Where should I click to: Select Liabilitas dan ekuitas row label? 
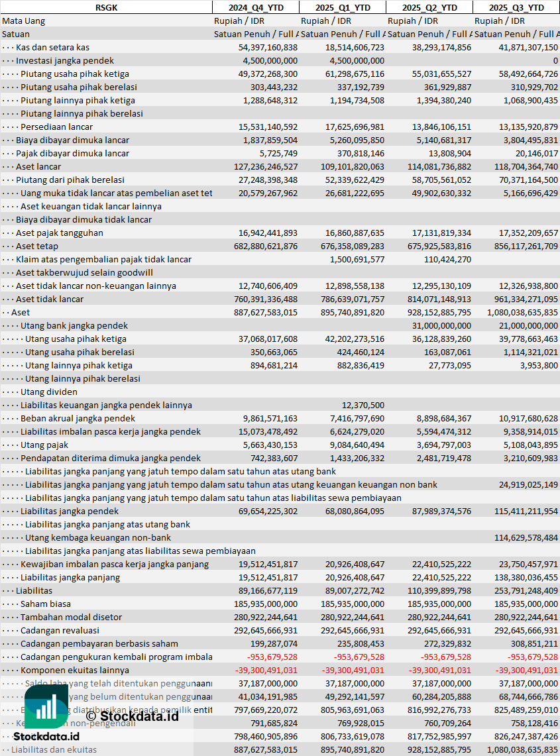[x=54, y=750]
